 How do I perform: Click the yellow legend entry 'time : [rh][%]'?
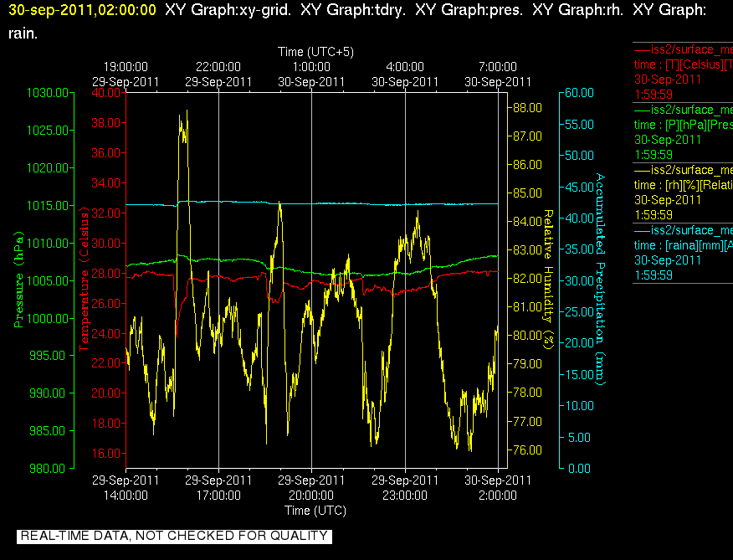[683, 185]
